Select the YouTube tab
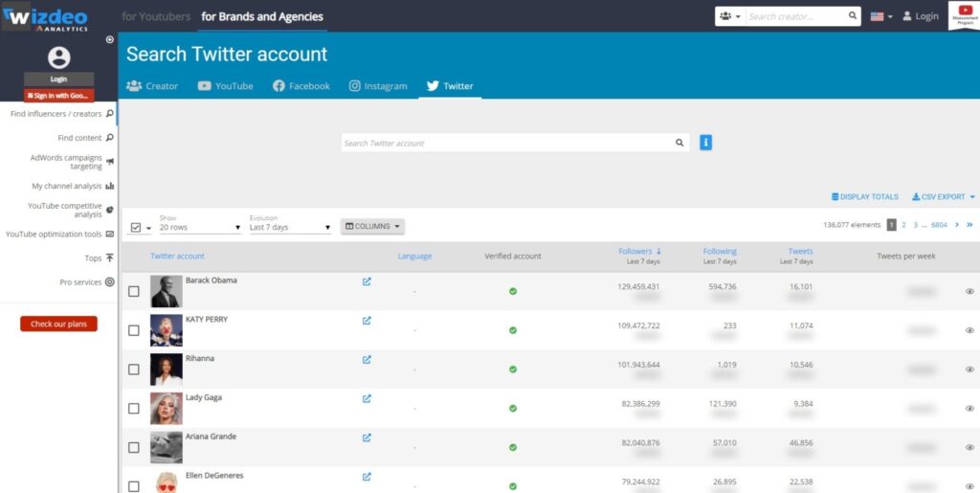The image size is (980, 493). coord(225,86)
